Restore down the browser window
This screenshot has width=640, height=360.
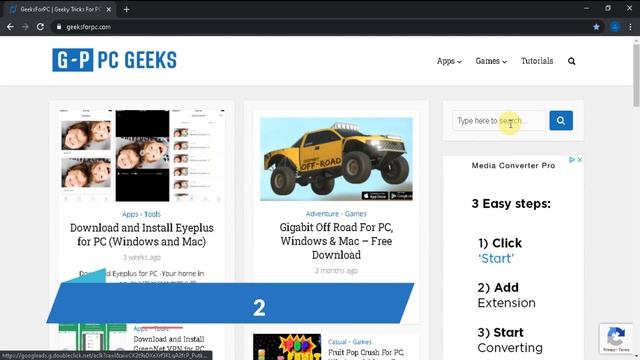(608, 8)
